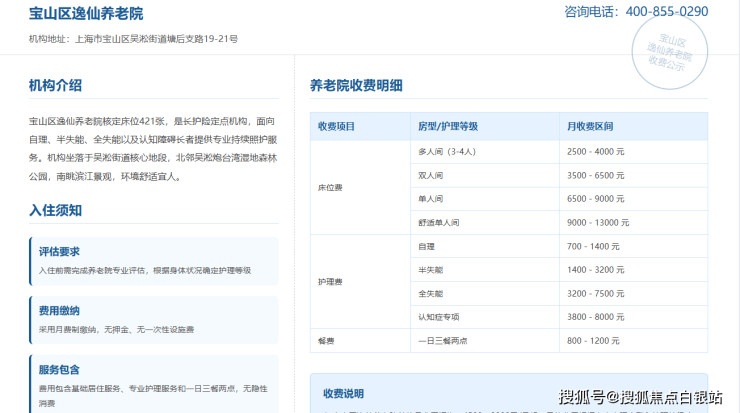The width and height of the screenshot is (740, 413).
Task: Select price 3500 - 6500 元
Action: click(596, 176)
